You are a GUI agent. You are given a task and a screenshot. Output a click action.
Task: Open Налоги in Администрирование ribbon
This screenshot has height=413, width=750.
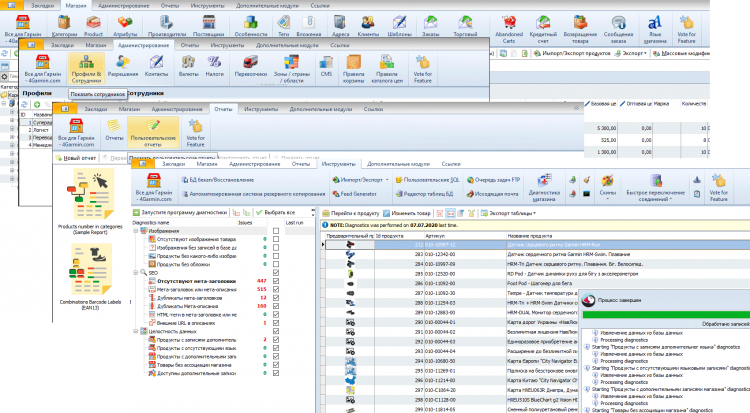(214, 67)
